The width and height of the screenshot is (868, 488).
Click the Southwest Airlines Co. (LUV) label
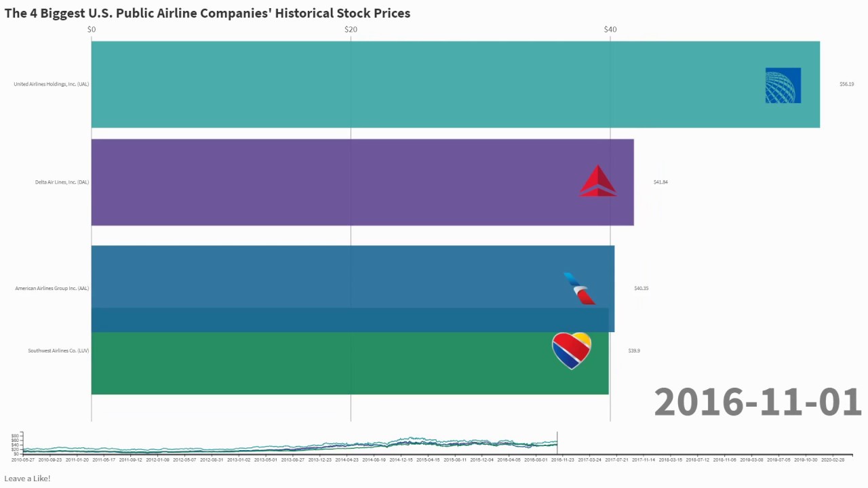(x=58, y=350)
